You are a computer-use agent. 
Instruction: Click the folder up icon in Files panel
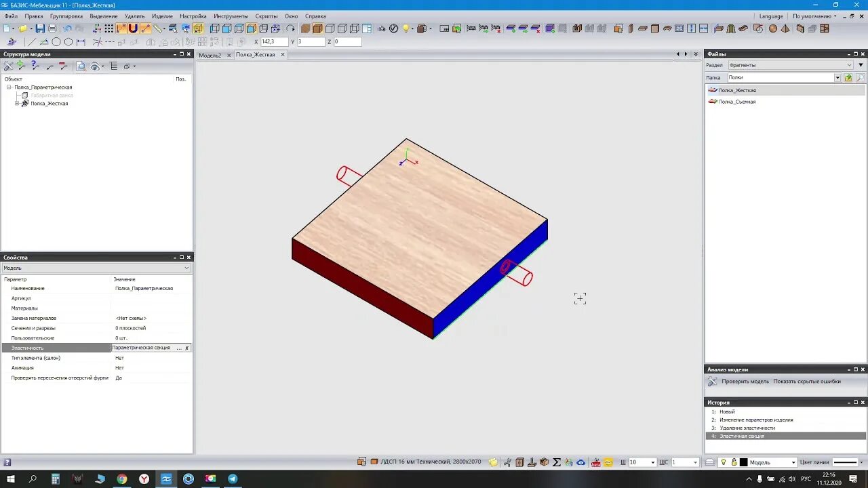tap(848, 77)
